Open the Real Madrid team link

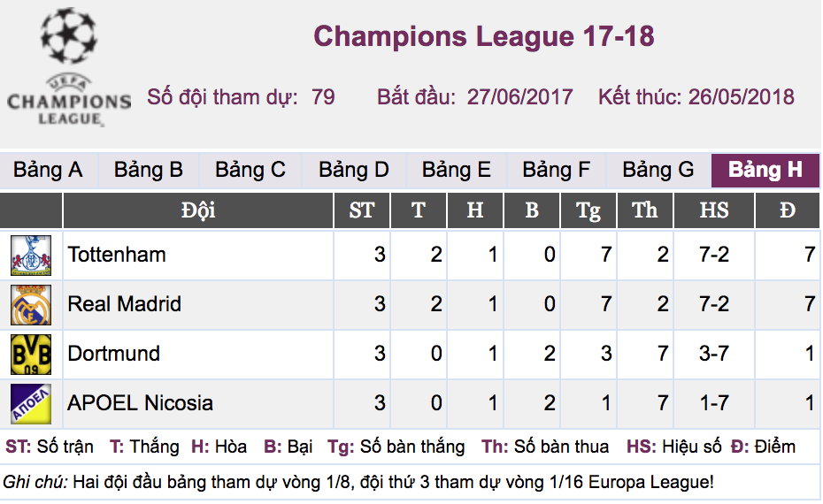pos(125,304)
